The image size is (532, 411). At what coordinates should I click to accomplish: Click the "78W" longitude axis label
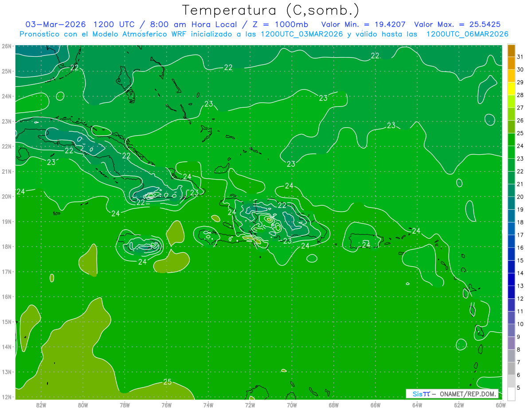(125, 404)
